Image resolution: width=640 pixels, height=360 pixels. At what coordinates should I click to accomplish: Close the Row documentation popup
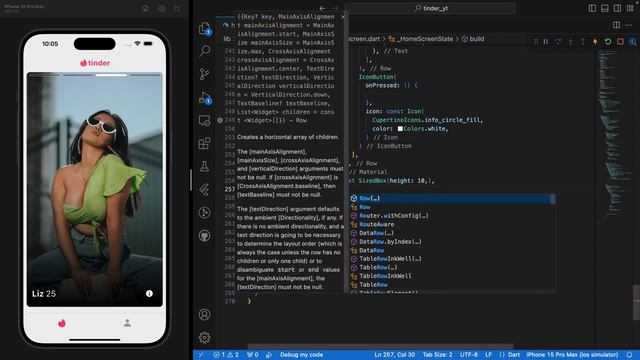pyautogui.click(x=343, y=17)
